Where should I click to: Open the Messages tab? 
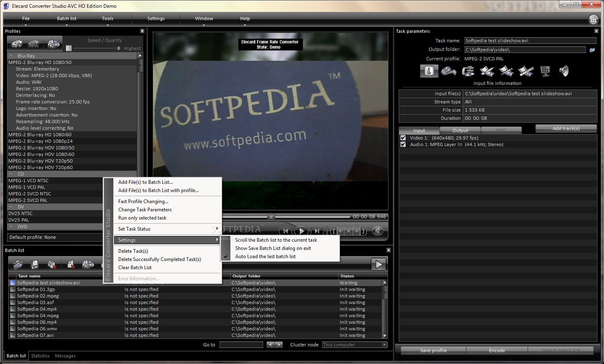click(x=65, y=356)
